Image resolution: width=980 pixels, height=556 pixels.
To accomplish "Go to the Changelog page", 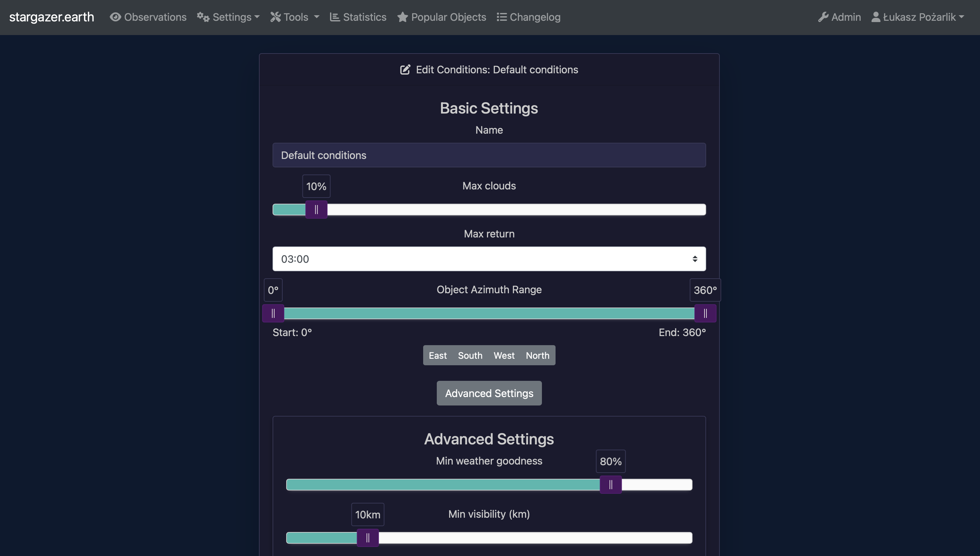I will click(535, 17).
